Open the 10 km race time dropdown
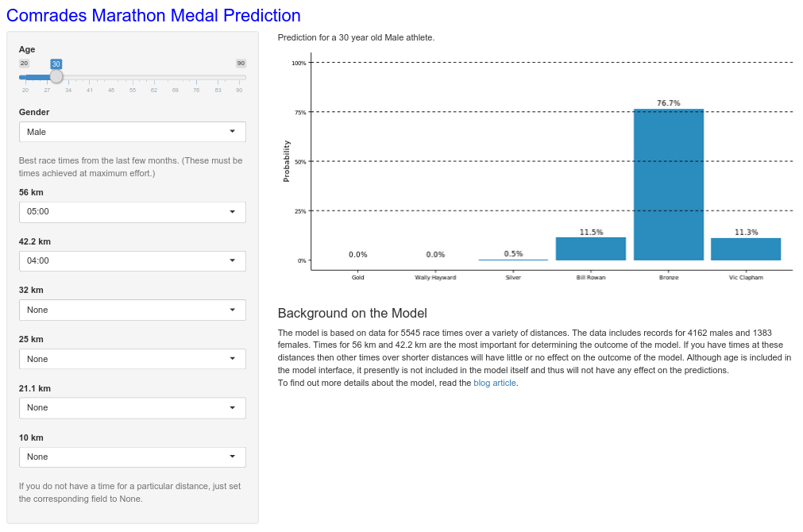 point(131,457)
